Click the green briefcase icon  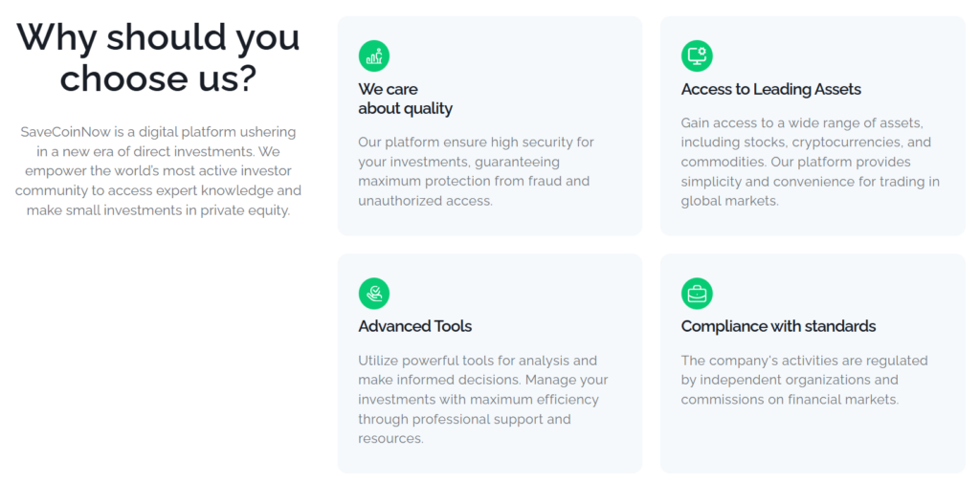pyautogui.click(x=697, y=293)
